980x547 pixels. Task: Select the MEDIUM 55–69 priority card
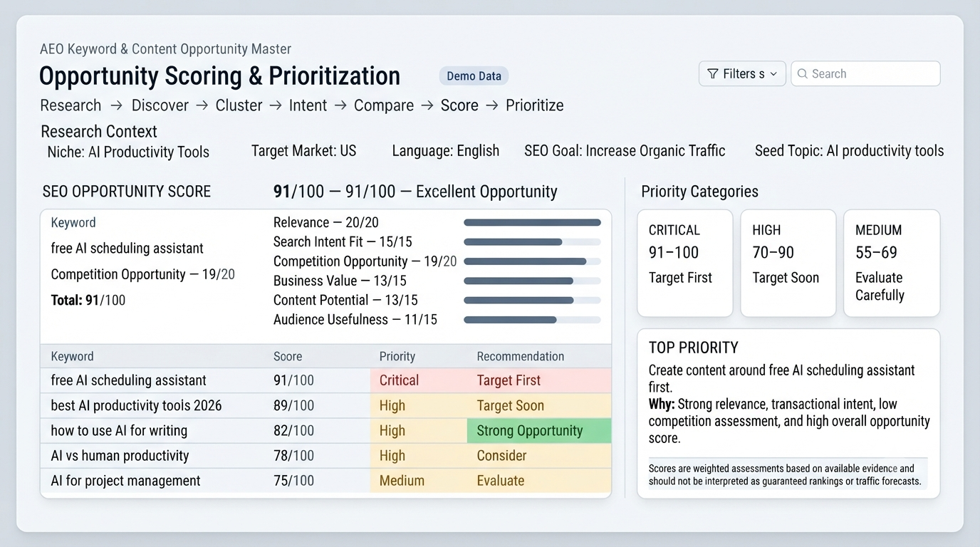coord(892,263)
